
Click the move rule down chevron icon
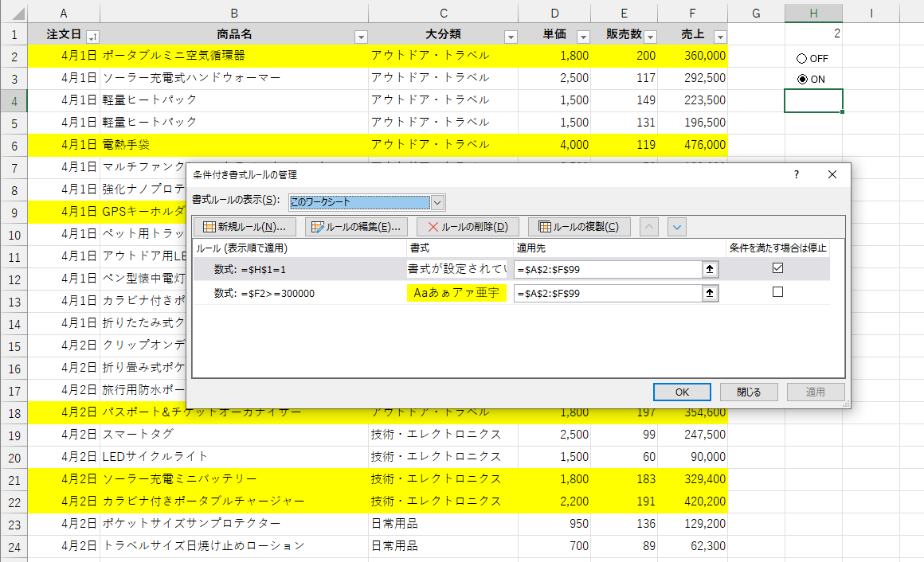676,226
